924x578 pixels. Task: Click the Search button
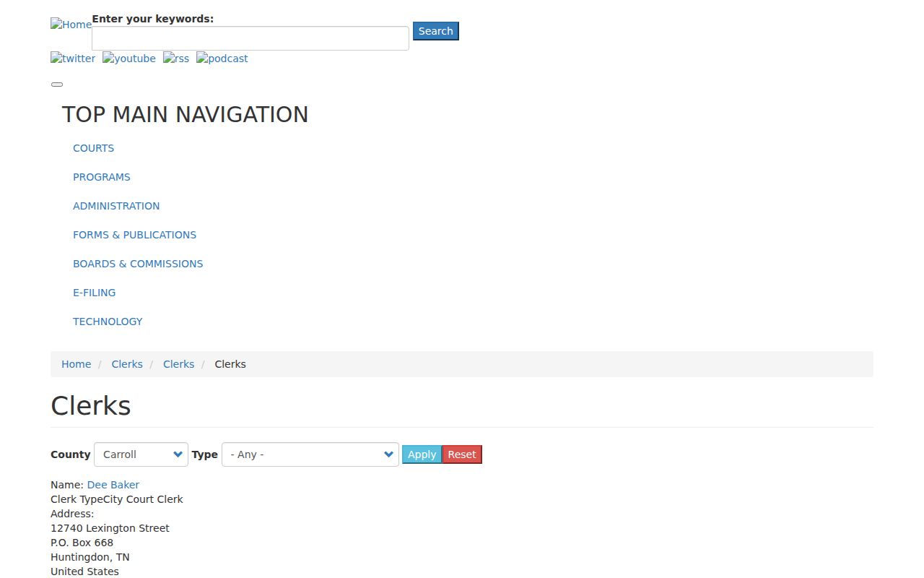click(436, 31)
